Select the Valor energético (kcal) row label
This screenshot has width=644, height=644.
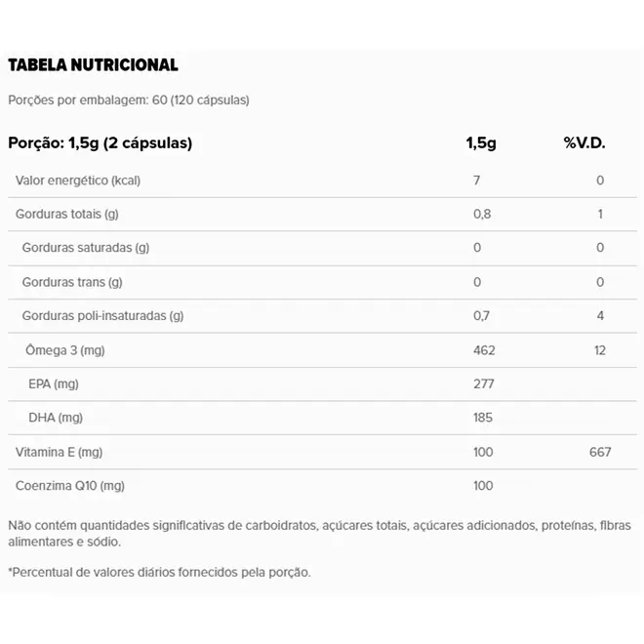pos(78,181)
